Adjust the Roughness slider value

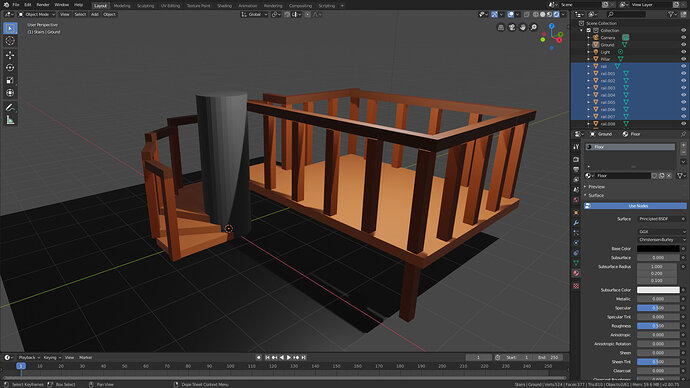pyautogui.click(x=658, y=326)
